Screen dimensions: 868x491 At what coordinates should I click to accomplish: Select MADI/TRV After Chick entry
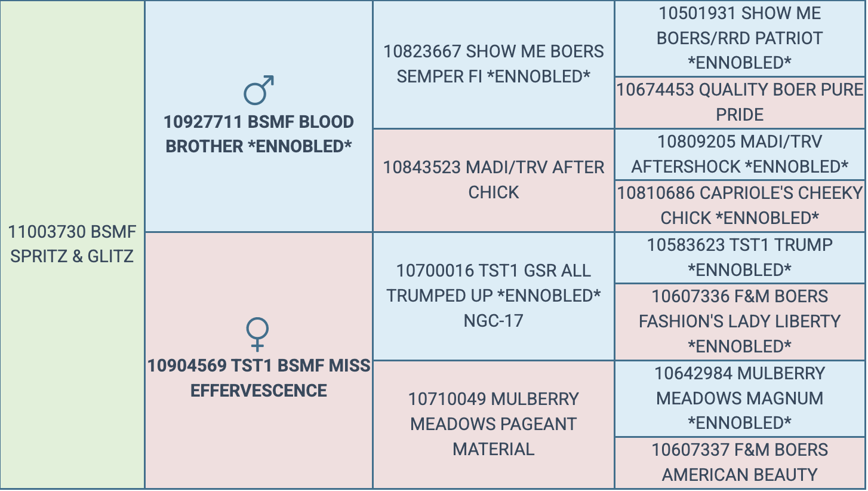click(x=493, y=180)
